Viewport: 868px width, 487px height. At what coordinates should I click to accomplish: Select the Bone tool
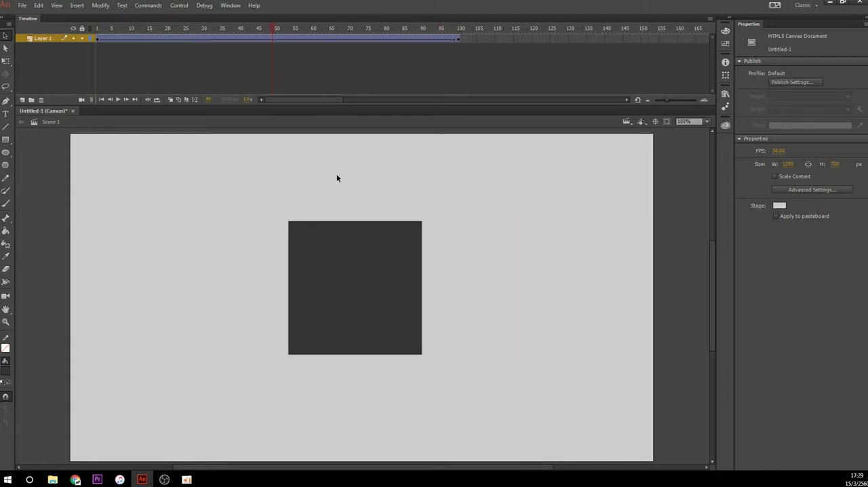[x=5, y=218]
